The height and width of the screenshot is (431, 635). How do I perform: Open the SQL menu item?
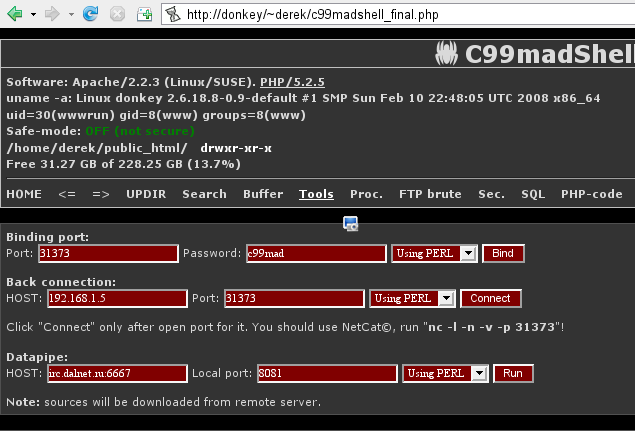tap(533, 194)
